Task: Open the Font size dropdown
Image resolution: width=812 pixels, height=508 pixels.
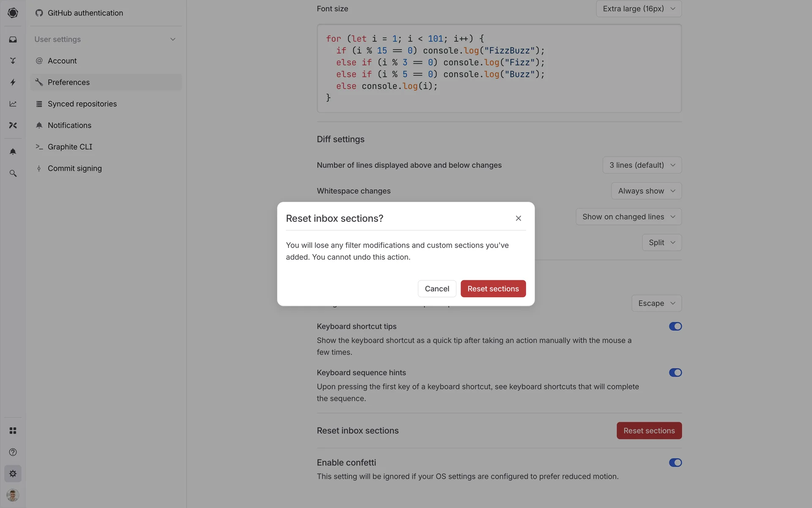Action: pyautogui.click(x=639, y=8)
